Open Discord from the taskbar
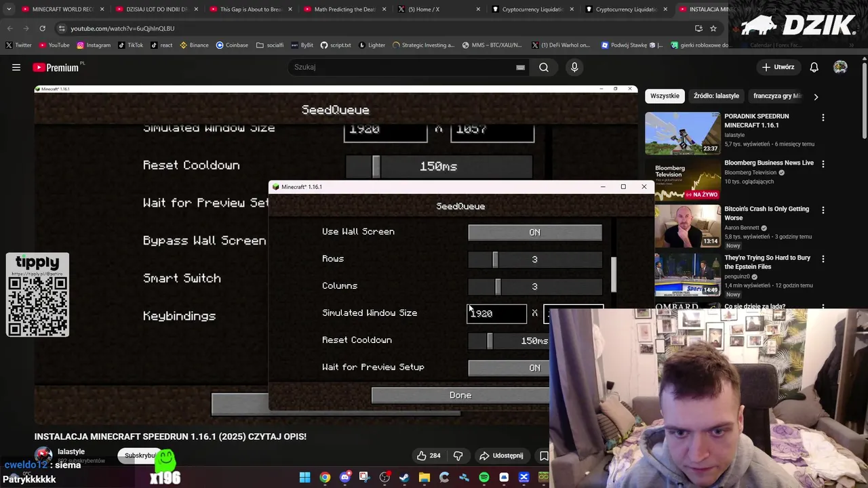The image size is (868, 488). pos(344,478)
